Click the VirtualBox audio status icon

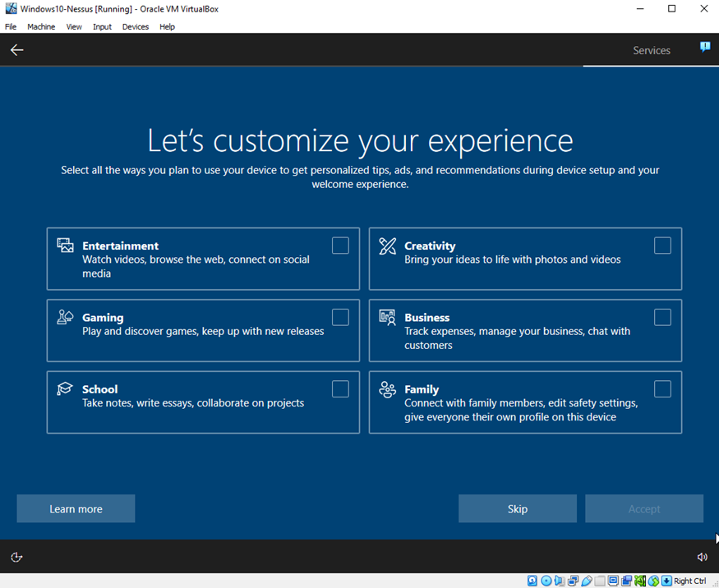coord(560,581)
